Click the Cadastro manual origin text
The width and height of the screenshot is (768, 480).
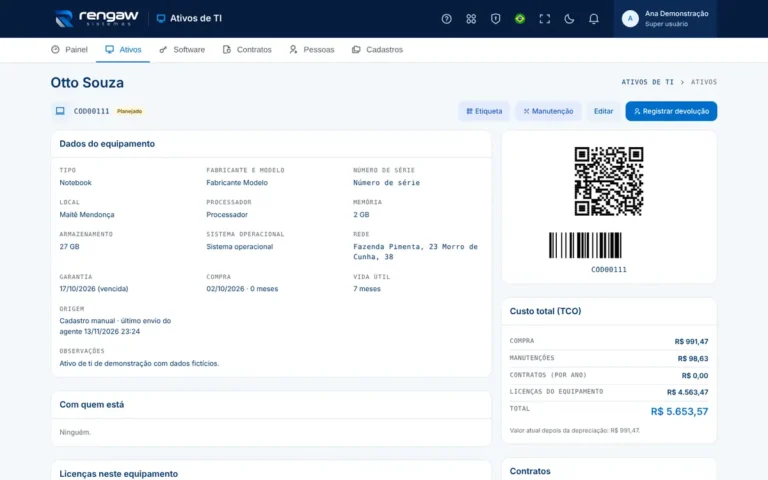pos(115,326)
